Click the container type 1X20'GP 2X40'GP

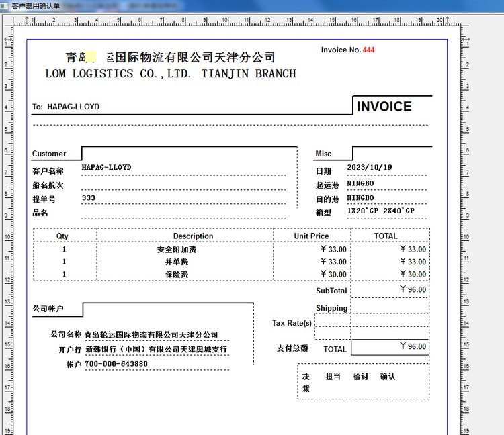tap(380, 211)
